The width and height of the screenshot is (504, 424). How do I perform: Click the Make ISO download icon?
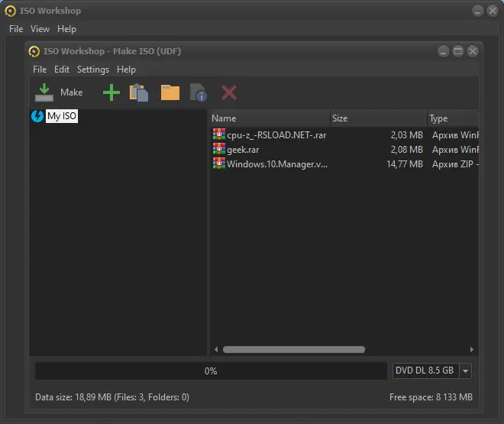(x=44, y=92)
